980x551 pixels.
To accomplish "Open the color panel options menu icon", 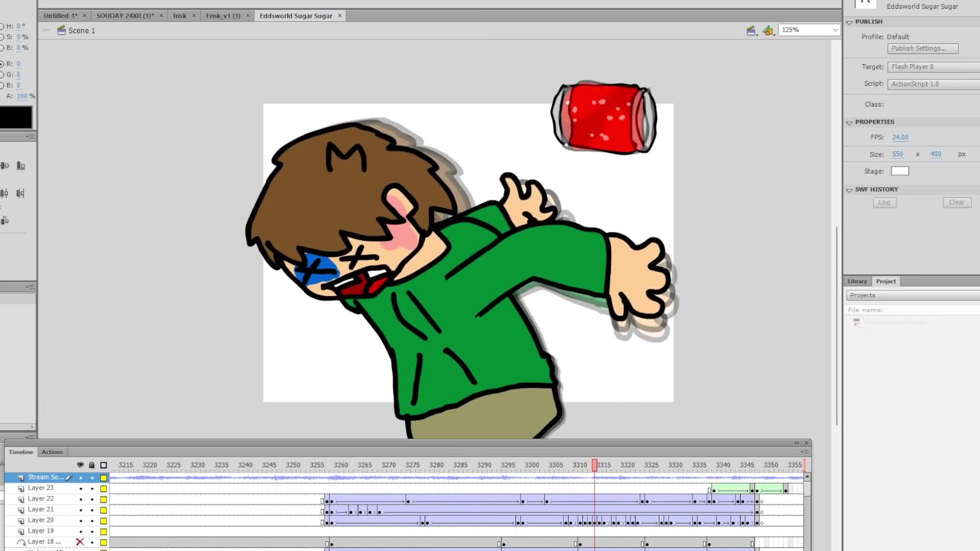I will (x=30, y=137).
